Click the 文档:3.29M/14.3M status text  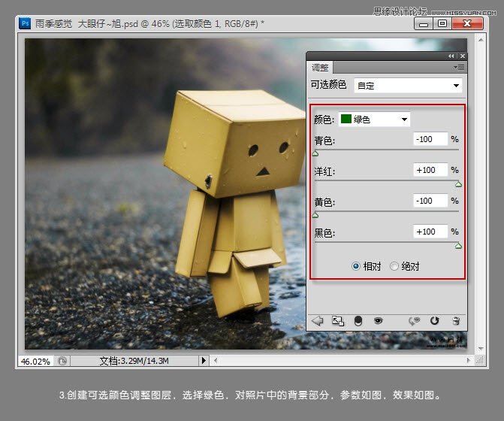coord(134,361)
